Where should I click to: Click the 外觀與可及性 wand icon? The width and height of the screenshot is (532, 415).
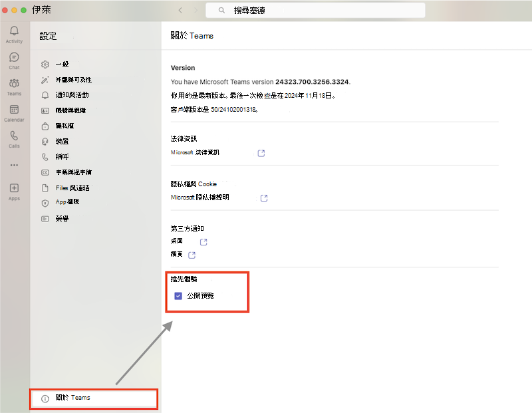(x=45, y=80)
